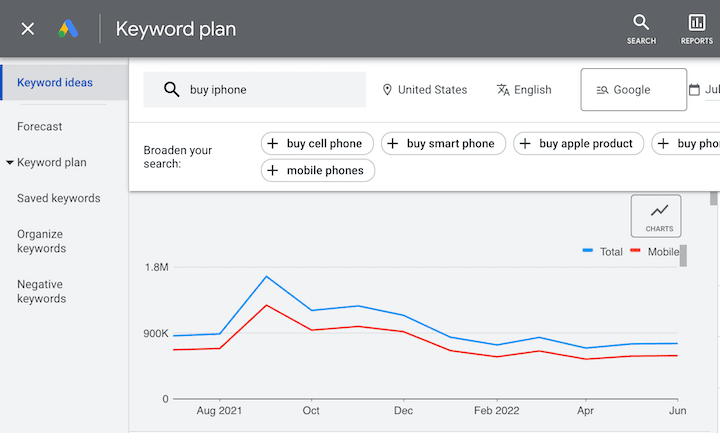Change the English language setting
The image size is (720, 433).
click(x=524, y=90)
